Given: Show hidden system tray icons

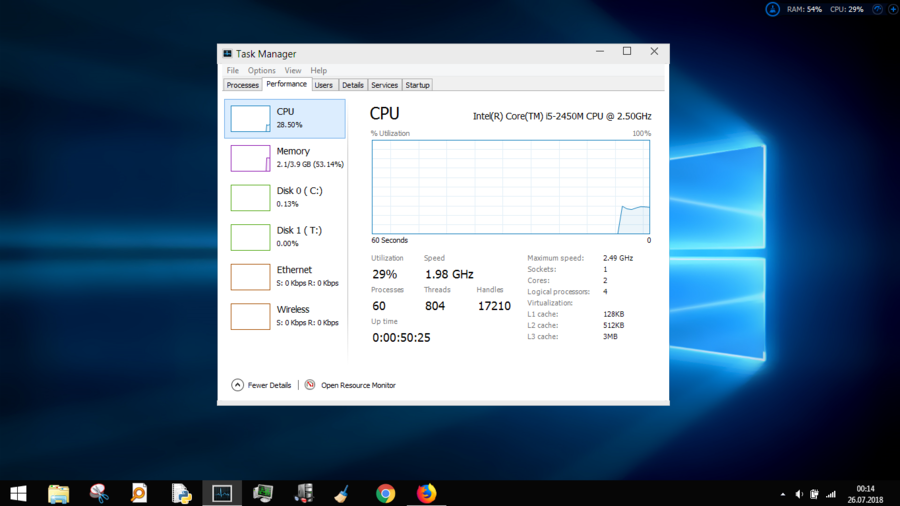Looking at the screenshot, I should click(783, 495).
